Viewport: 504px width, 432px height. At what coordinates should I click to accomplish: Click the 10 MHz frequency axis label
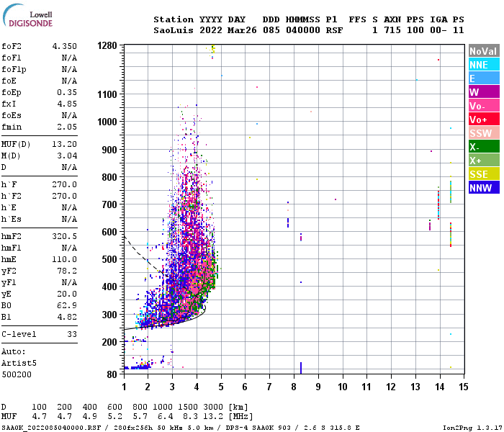tap(343, 387)
